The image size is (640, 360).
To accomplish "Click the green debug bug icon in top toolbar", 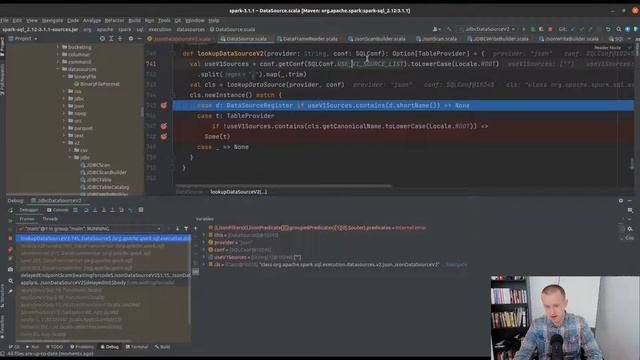I will (x=532, y=29).
